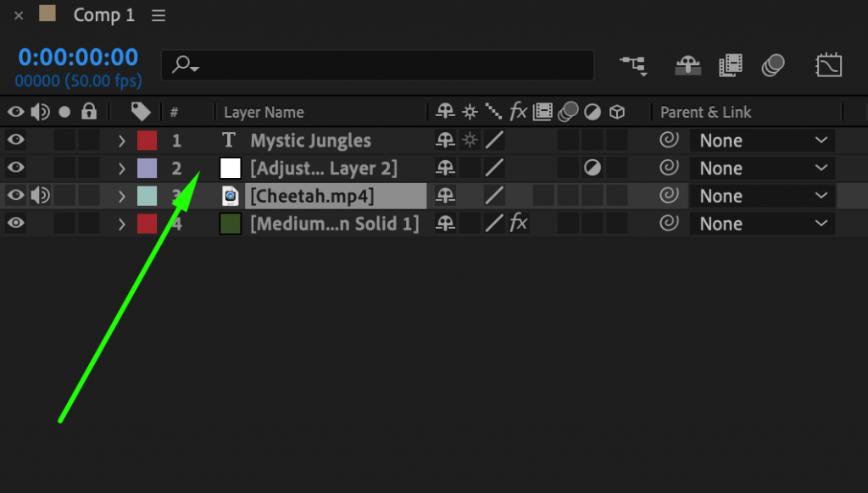Viewport: 868px width, 493px height.
Task: Hide the Mystic Jungles text layer
Action: tap(14, 140)
